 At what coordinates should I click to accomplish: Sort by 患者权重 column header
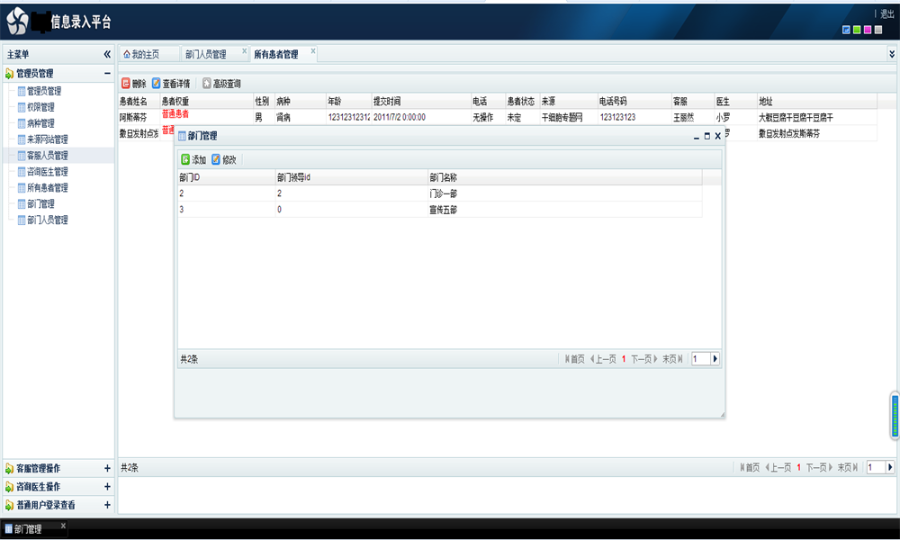point(207,102)
